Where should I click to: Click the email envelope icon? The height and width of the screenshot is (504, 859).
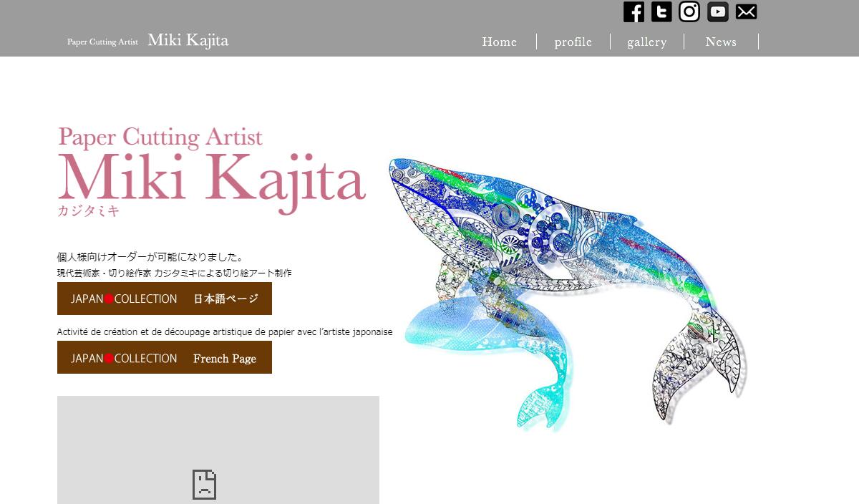coord(746,11)
